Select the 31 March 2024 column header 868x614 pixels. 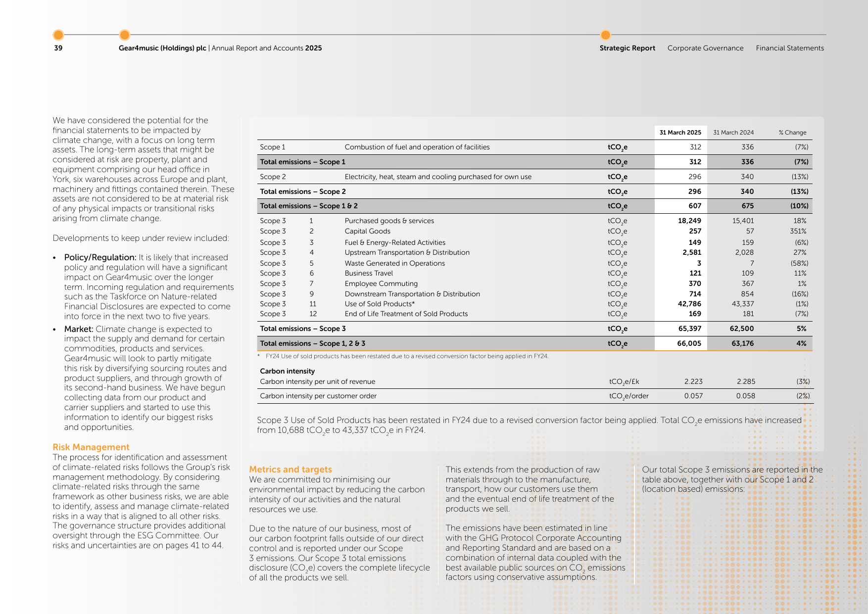tap(733, 133)
